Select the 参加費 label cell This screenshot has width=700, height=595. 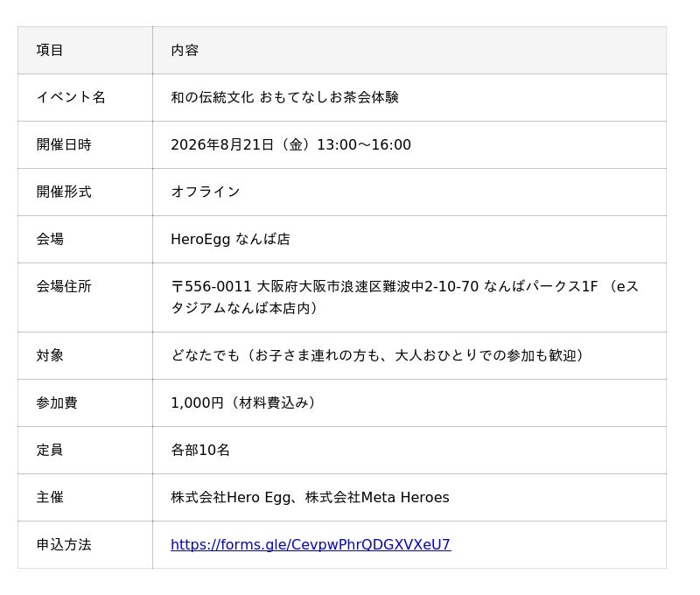85,402
